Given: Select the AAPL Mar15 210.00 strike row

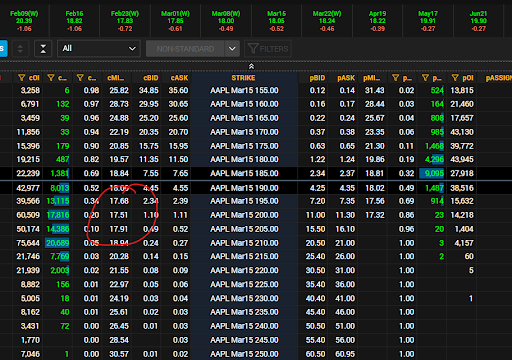Looking at the screenshot, I should point(244,243).
